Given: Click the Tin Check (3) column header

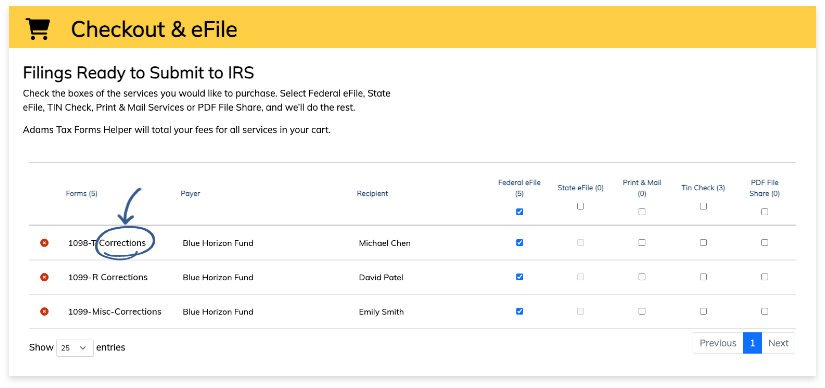Looking at the screenshot, I should [x=703, y=188].
